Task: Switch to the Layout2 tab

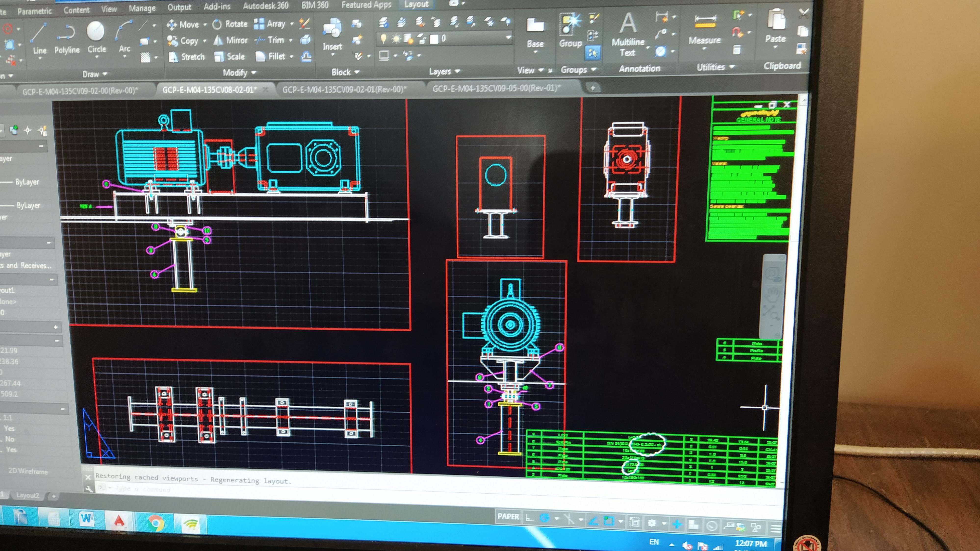Action: (27, 495)
